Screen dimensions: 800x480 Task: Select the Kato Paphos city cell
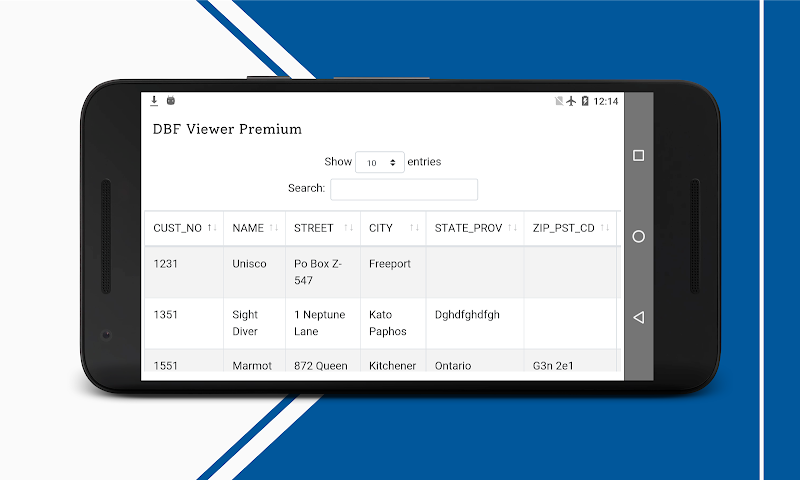pyautogui.click(x=393, y=323)
